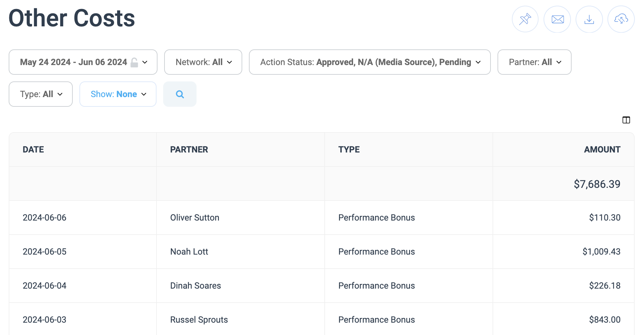
Task: Download the report with the download icon
Action: coord(589,19)
